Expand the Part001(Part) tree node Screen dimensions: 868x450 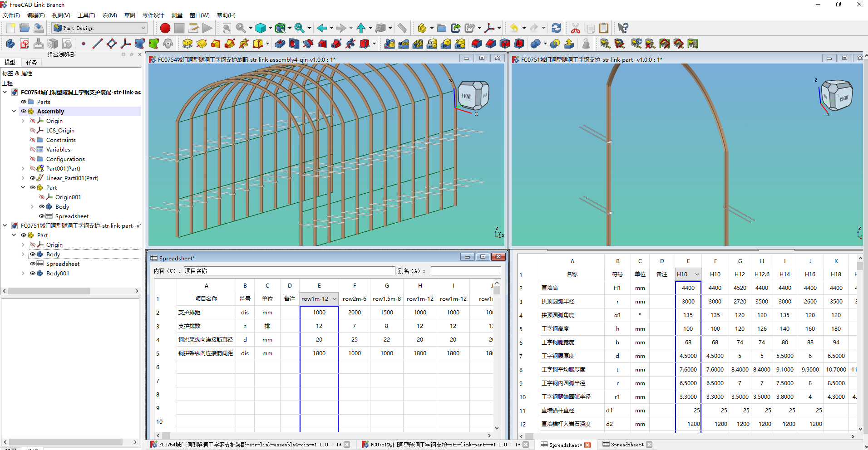pyautogui.click(x=23, y=169)
